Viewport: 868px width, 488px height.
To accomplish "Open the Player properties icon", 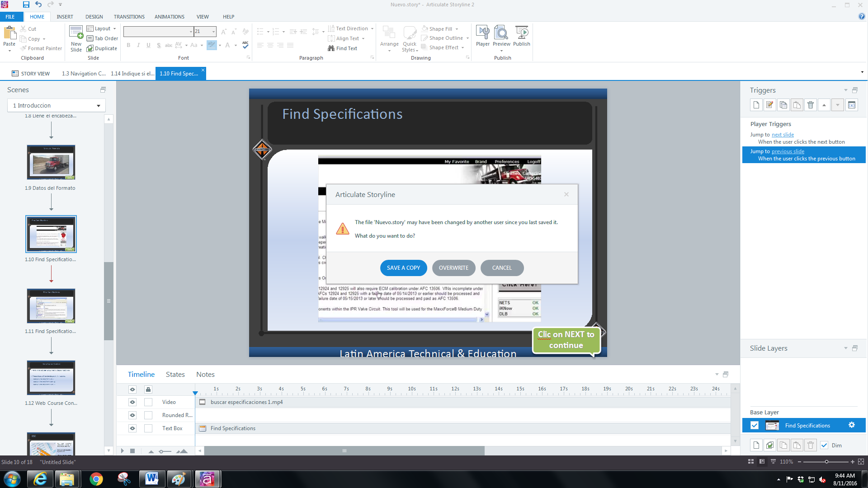I will point(482,33).
